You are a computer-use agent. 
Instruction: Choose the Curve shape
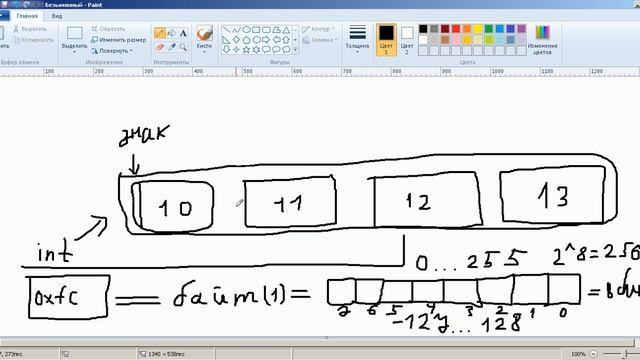pyautogui.click(x=236, y=30)
